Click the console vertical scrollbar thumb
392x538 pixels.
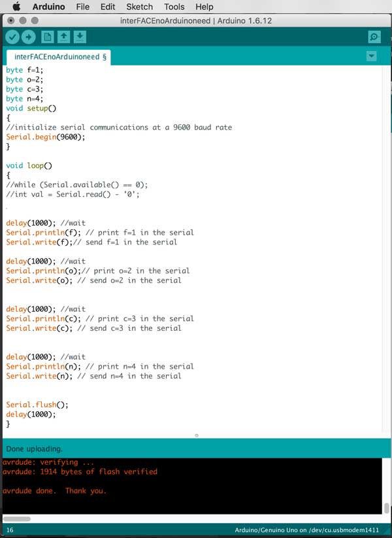[x=387, y=508]
